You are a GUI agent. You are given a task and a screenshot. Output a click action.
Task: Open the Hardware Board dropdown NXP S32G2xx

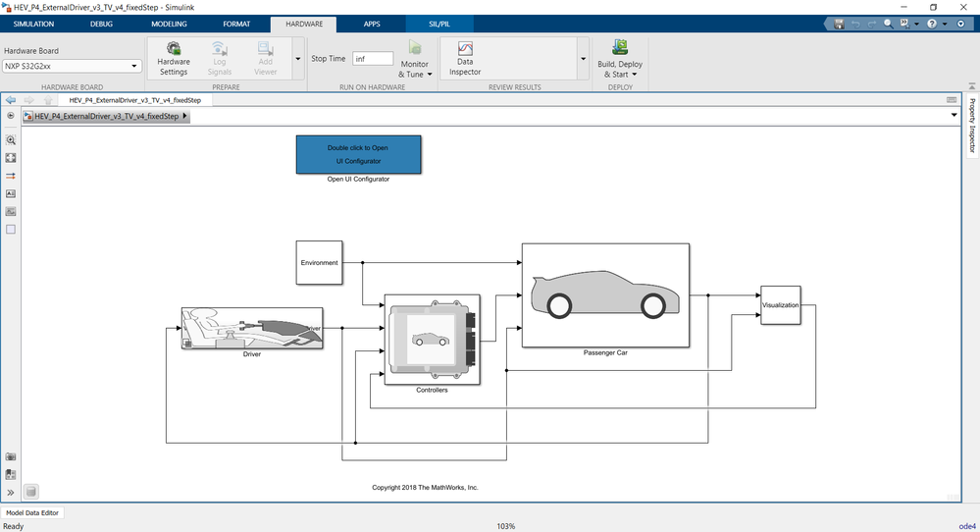point(72,66)
